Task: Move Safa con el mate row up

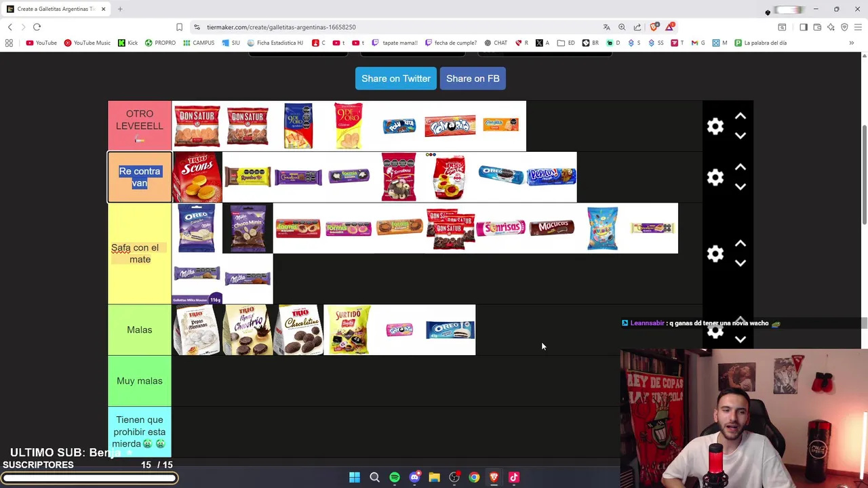Action: click(741, 243)
